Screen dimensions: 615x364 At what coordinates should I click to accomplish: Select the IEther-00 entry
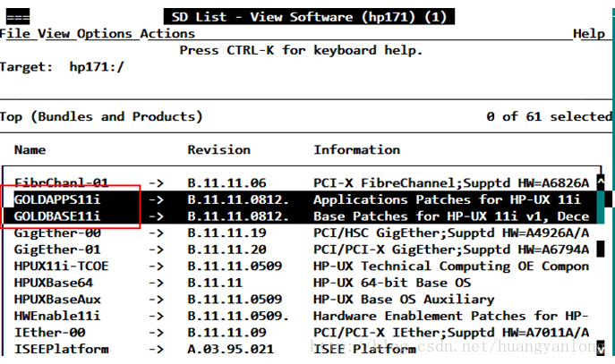(49, 333)
